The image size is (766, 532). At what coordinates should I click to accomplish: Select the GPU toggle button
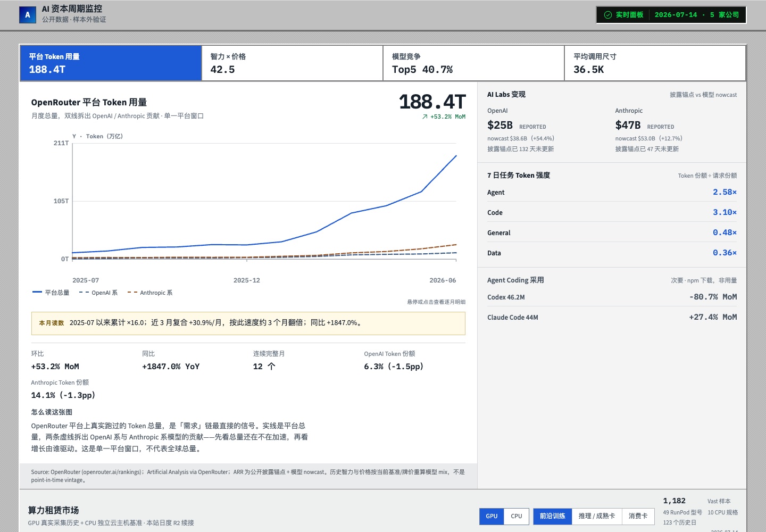tap(492, 516)
